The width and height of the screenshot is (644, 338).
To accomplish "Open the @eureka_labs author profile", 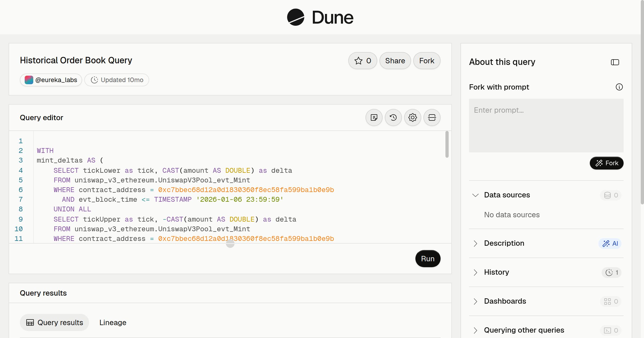I will point(51,80).
